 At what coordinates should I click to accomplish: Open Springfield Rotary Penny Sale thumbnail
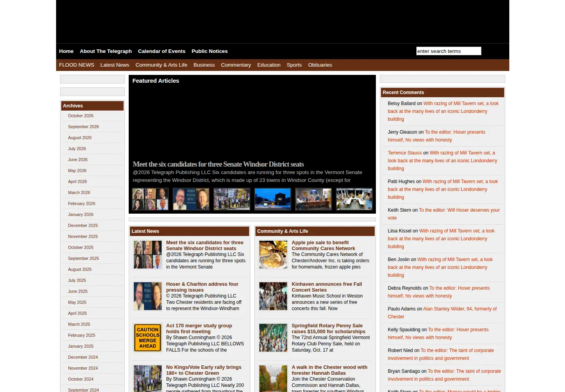coord(273,338)
